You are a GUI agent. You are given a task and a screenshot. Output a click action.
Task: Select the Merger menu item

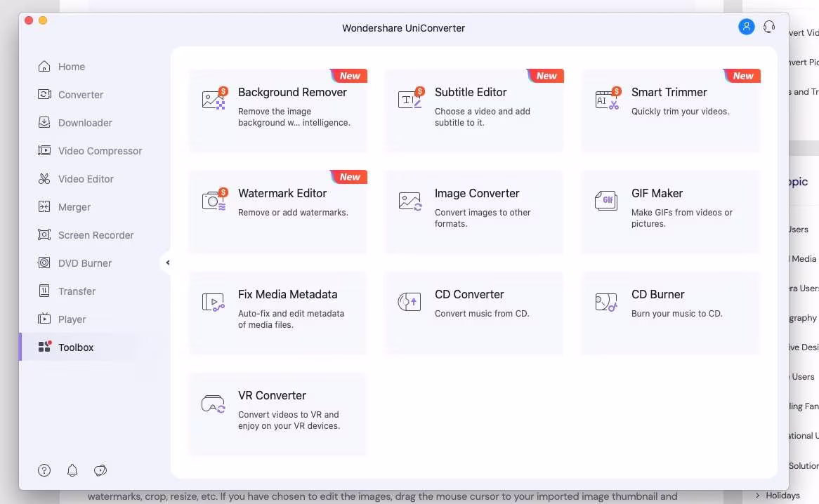coord(74,207)
